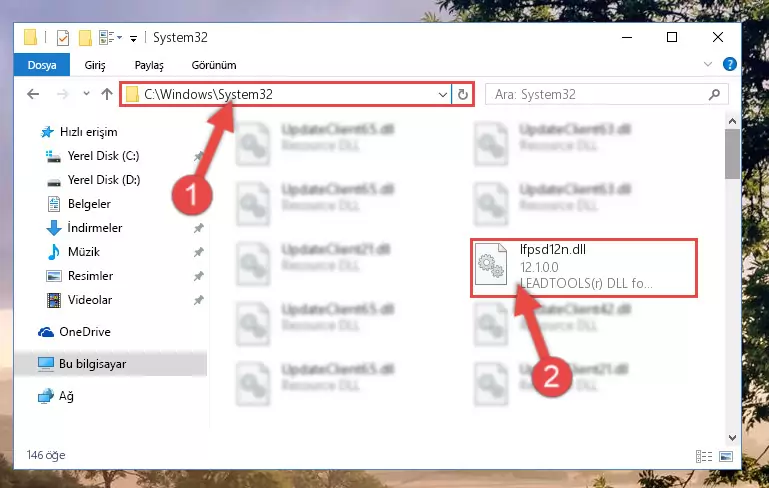Unpin Videolar using its pin icon
This screenshot has width=769, height=488.
[198, 300]
